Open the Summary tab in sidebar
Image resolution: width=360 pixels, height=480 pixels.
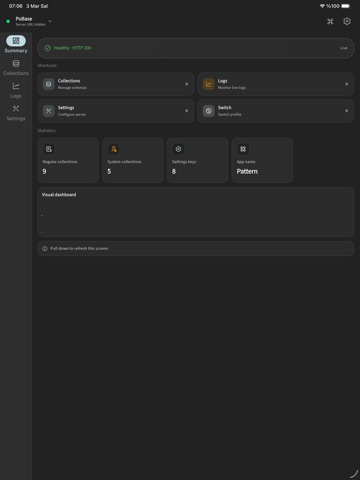tap(16, 44)
